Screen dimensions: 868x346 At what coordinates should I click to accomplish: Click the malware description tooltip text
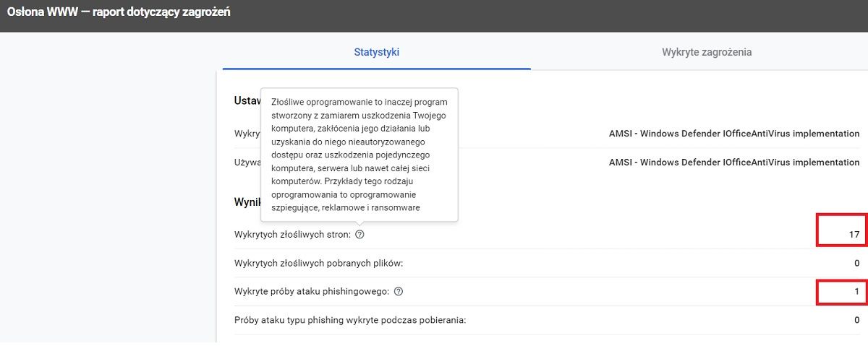(x=359, y=155)
